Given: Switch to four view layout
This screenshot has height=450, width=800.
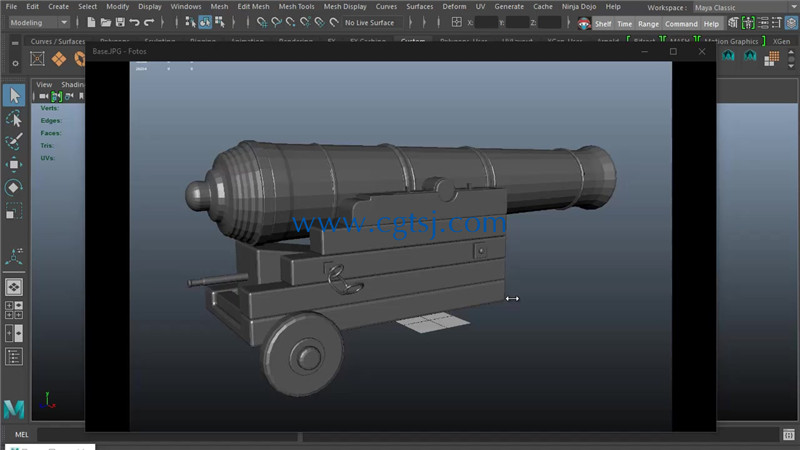Looking at the screenshot, I should (x=14, y=310).
